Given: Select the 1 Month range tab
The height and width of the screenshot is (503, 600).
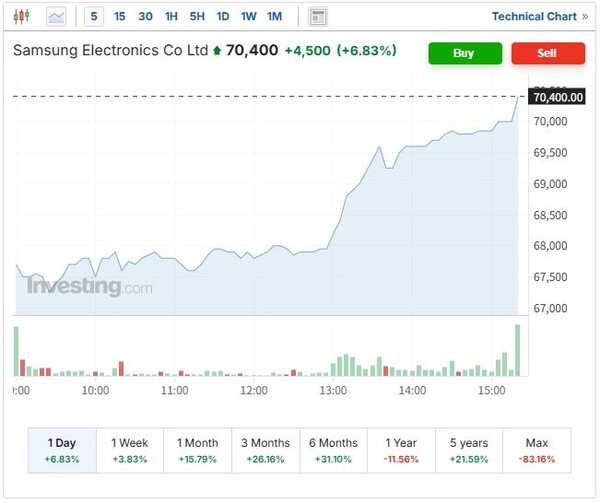Looking at the screenshot, I should pos(197,450).
